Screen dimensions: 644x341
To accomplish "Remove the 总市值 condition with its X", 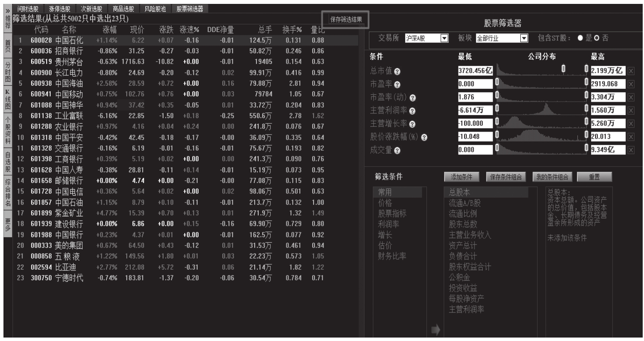I will point(631,71).
